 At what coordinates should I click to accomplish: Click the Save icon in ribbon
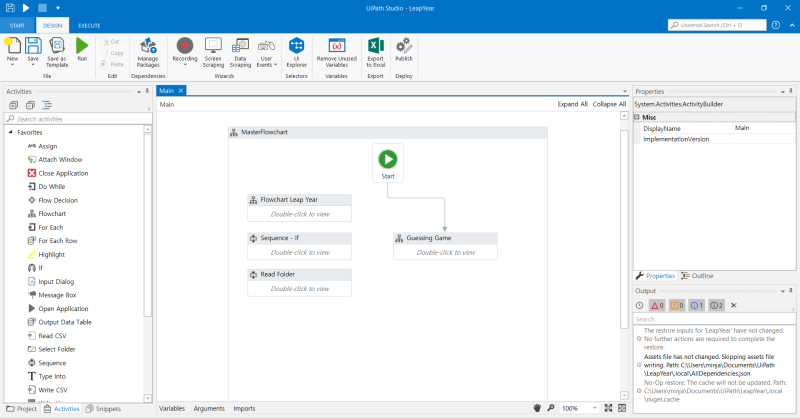pyautogui.click(x=33, y=50)
